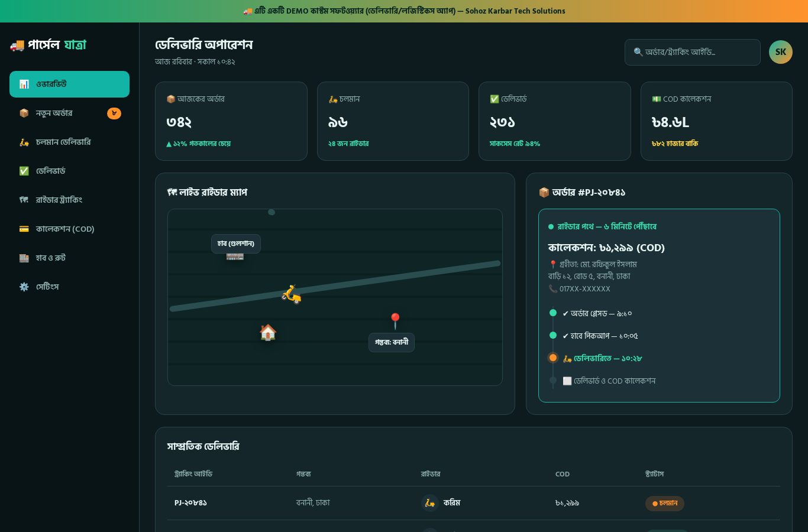
Task: Click the হাব (গুলশান) map label
Action: (236, 244)
